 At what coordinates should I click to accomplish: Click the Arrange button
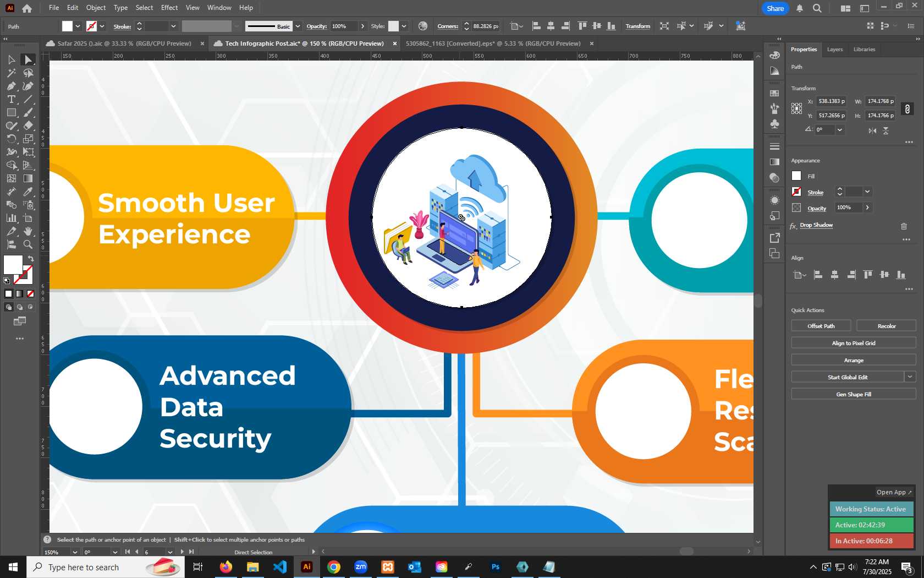(854, 360)
